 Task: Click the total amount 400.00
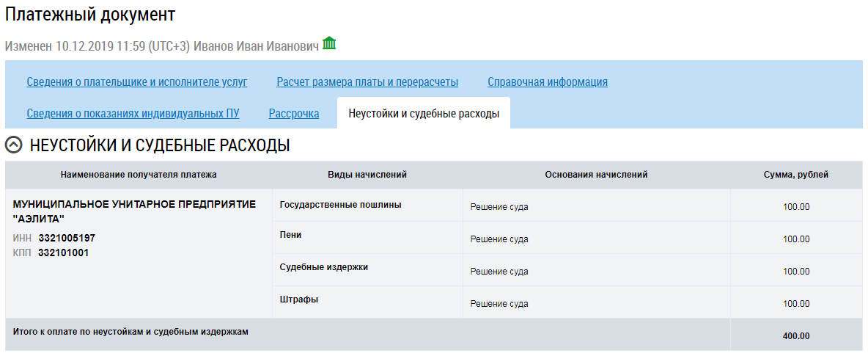point(795,336)
